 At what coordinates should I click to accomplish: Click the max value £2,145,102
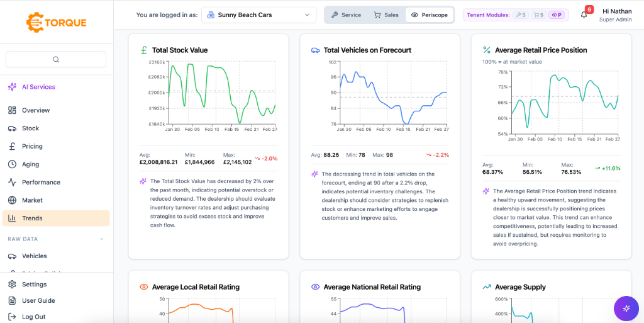click(237, 162)
